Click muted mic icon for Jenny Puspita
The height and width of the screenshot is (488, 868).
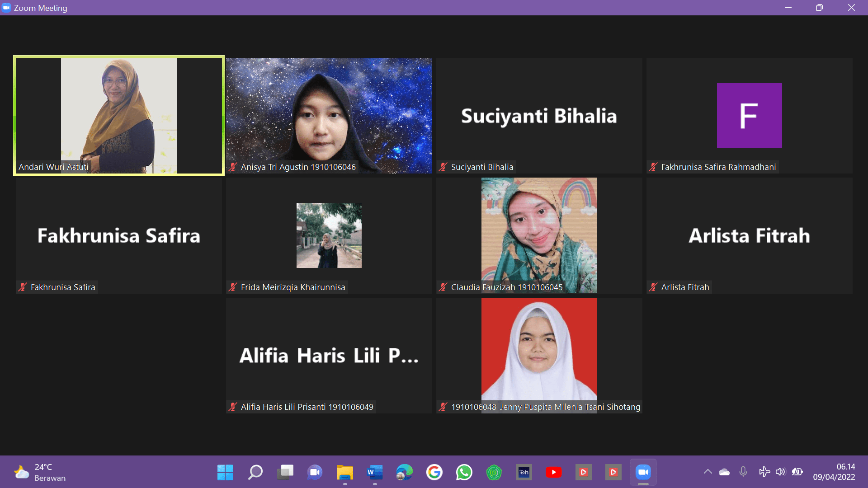[x=443, y=407]
